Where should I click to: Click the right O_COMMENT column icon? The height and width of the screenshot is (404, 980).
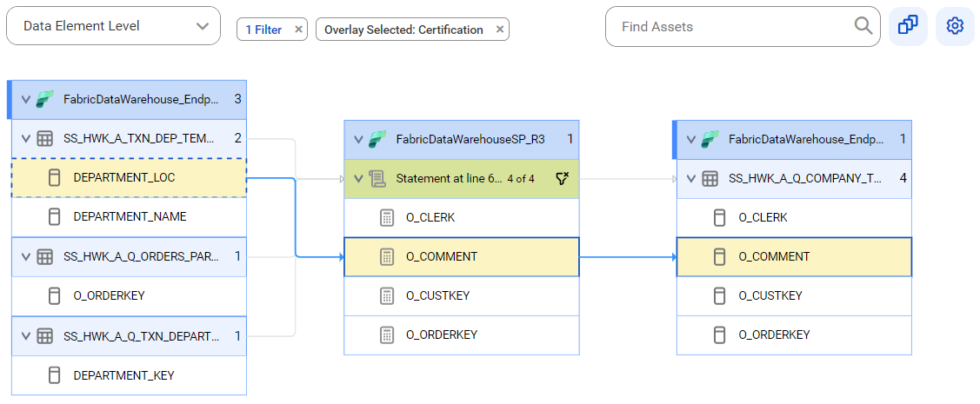click(719, 256)
